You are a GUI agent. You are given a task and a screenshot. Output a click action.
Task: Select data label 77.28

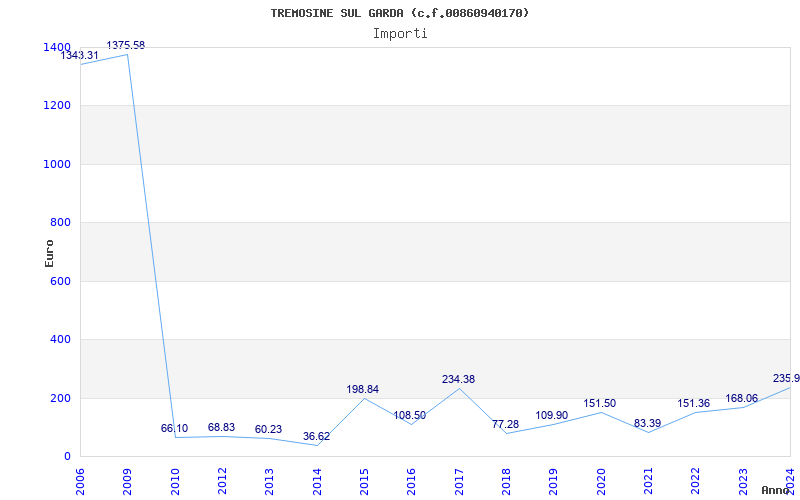505,424
